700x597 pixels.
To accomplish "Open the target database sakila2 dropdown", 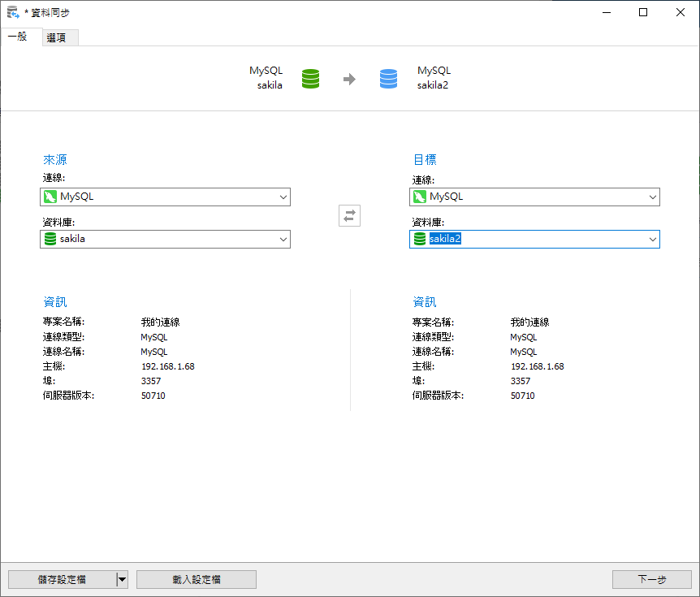I will point(652,239).
